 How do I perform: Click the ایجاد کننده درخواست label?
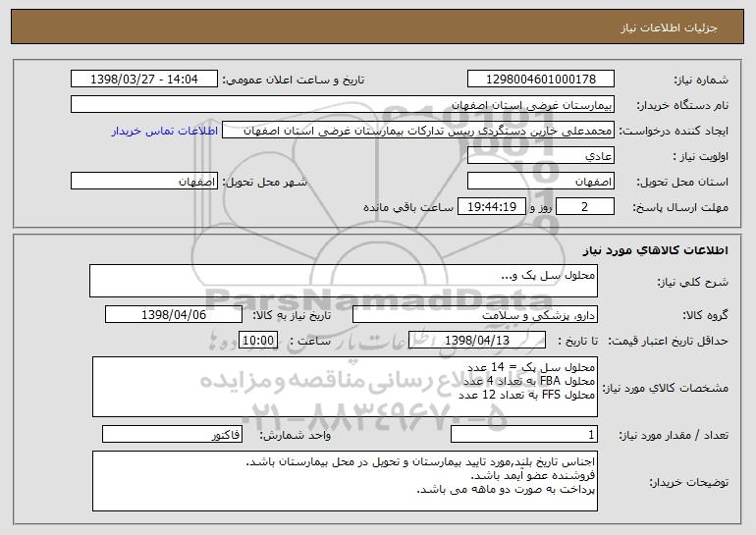[674, 131]
